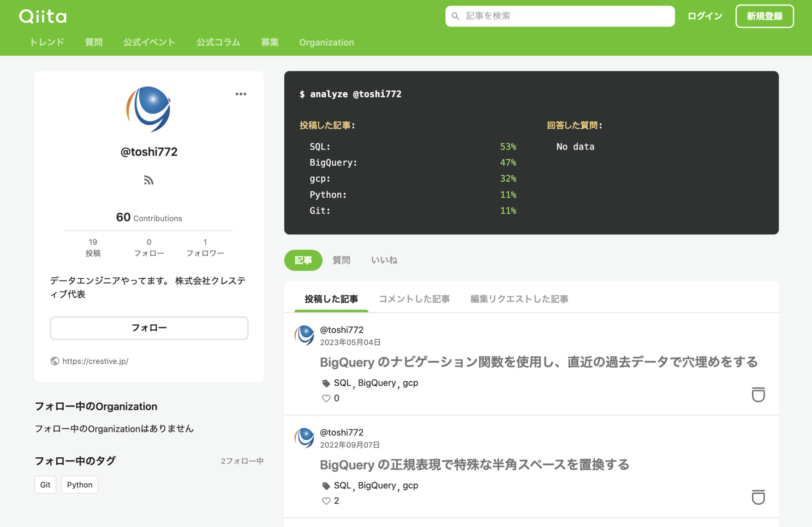Stock the 2022年09月07日 article
This screenshot has height=527, width=812.
click(758, 497)
